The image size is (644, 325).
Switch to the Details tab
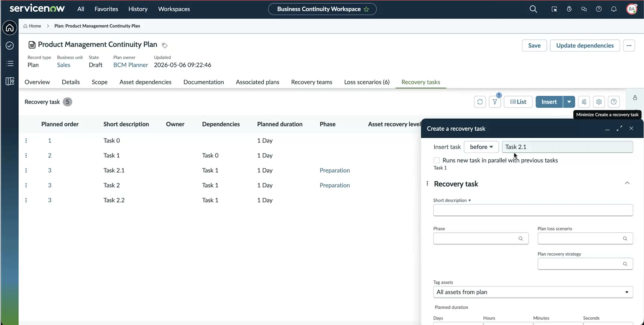click(x=71, y=82)
